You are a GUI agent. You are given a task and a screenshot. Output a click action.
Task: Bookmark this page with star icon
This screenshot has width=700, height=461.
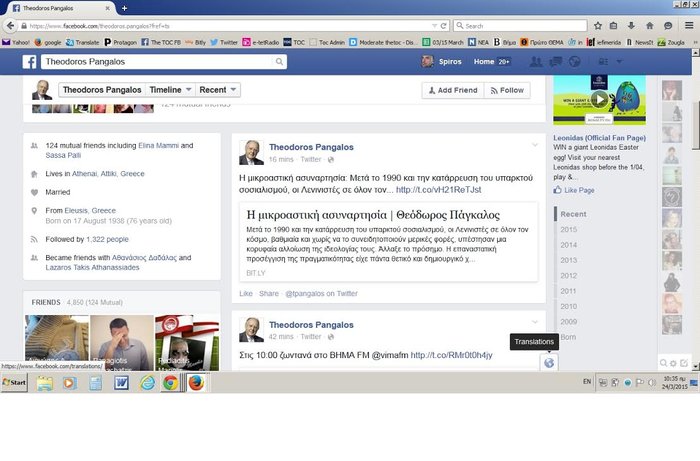[598, 26]
